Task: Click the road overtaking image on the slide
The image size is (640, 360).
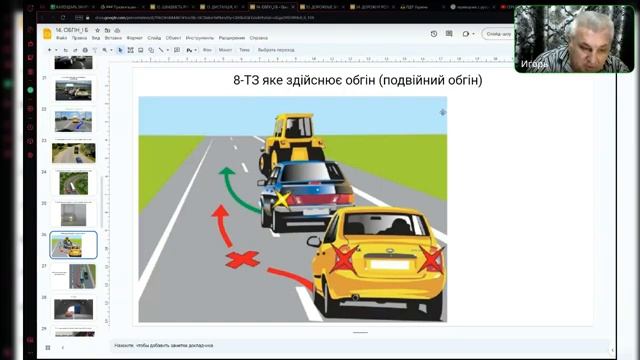Action: [x=293, y=209]
